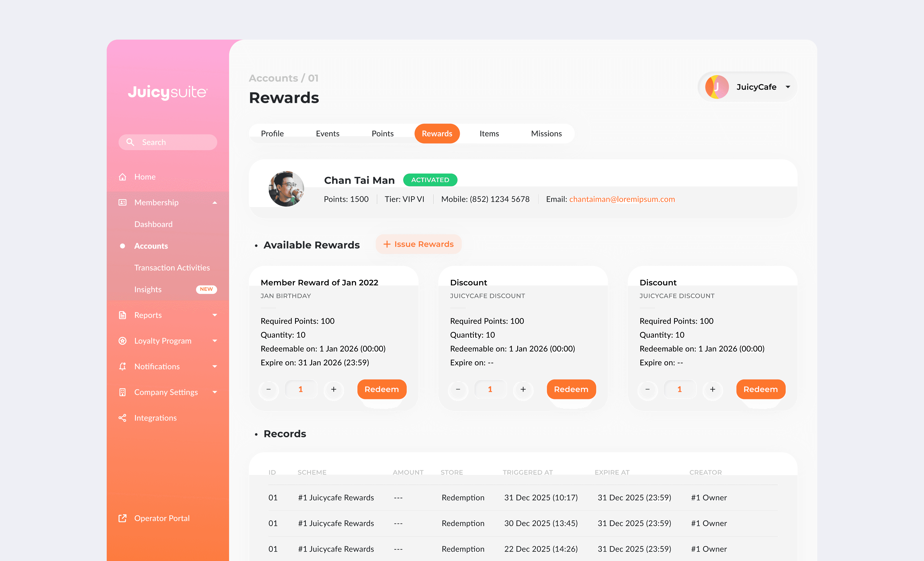Open Dashboard in the sidebar
Viewport: 924px width, 561px height.
[153, 224]
